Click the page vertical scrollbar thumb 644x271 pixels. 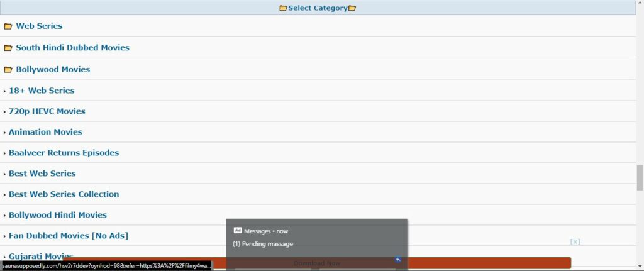click(640, 178)
